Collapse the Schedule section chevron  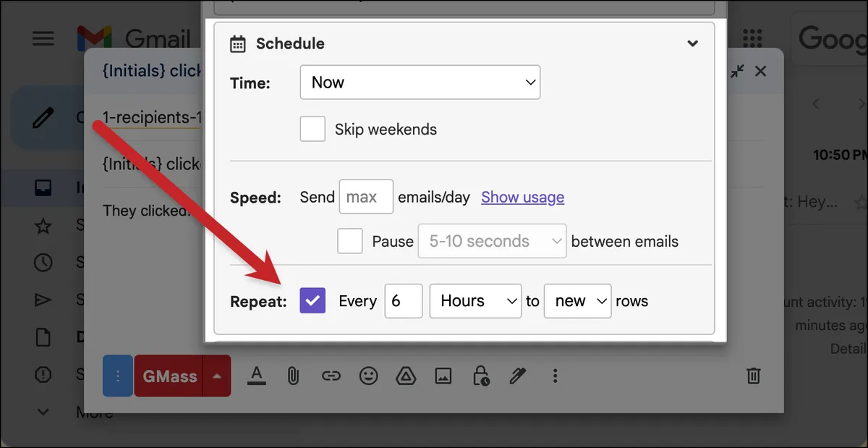pyautogui.click(x=692, y=43)
